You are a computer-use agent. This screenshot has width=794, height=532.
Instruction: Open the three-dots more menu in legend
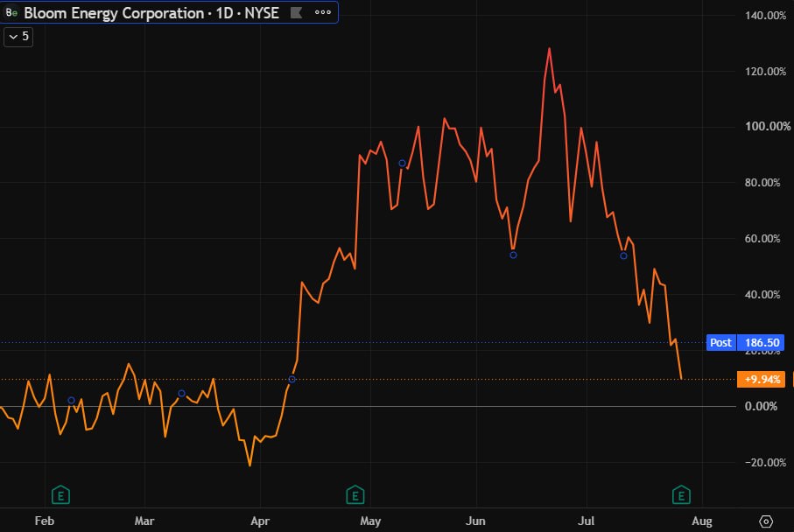(322, 12)
